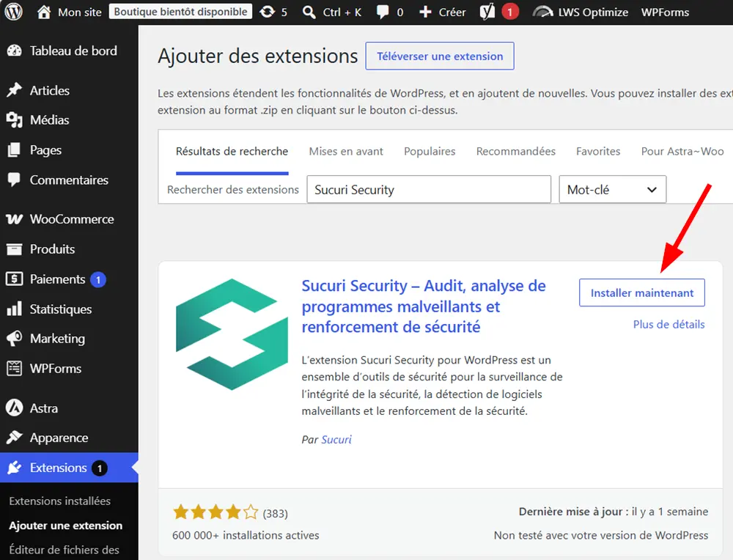733x560 pixels.
Task: Click the Commentaires bubble icon in sidebar
Action: pyautogui.click(x=14, y=180)
